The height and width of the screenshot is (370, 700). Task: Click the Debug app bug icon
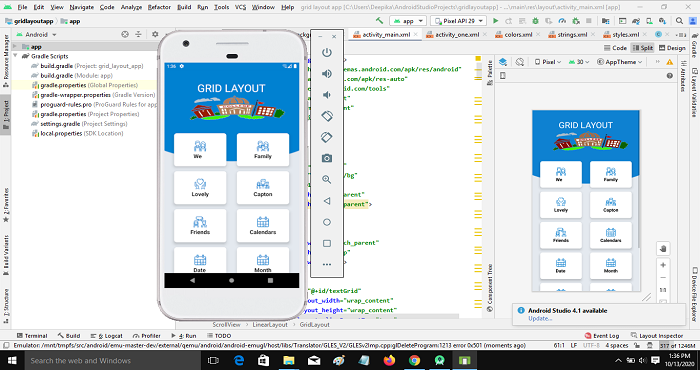(535, 21)
